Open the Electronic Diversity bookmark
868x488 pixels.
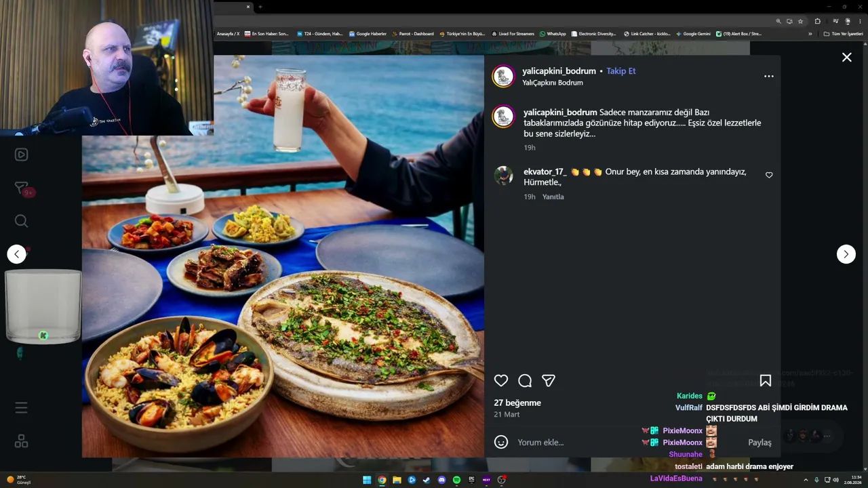[593, 34]
